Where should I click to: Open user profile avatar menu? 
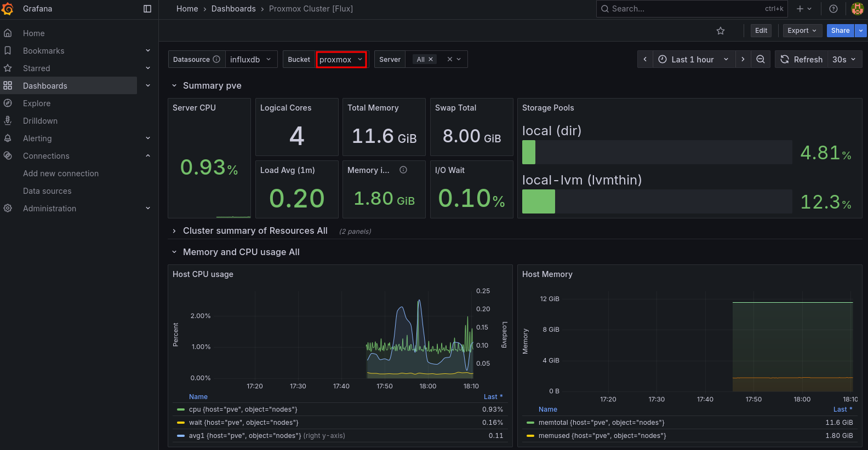click(x=857, y=9)
